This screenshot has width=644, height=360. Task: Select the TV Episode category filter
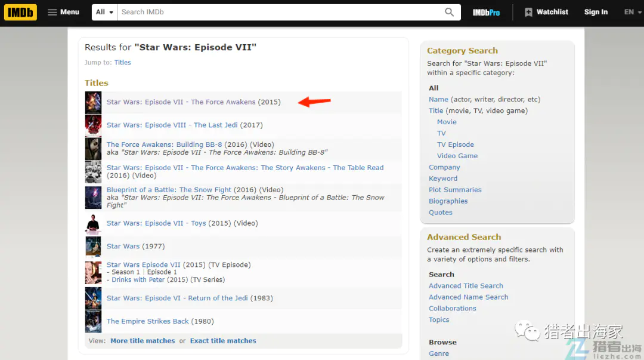455,144
